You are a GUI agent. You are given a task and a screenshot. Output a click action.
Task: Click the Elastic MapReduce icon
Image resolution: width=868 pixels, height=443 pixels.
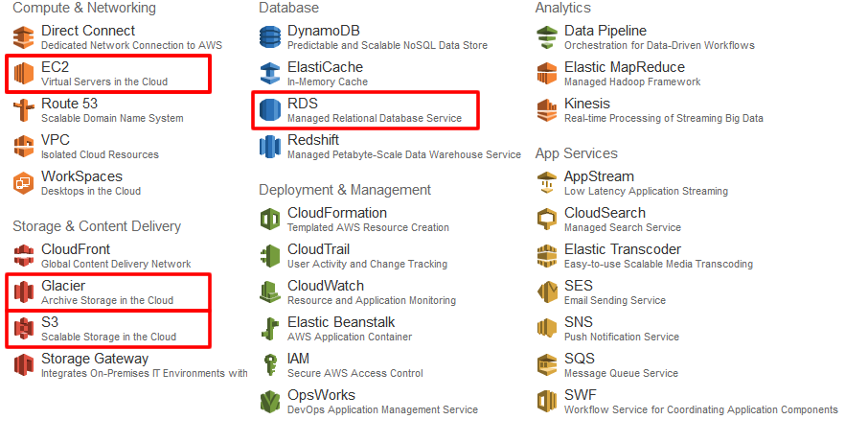pos(547,74)
